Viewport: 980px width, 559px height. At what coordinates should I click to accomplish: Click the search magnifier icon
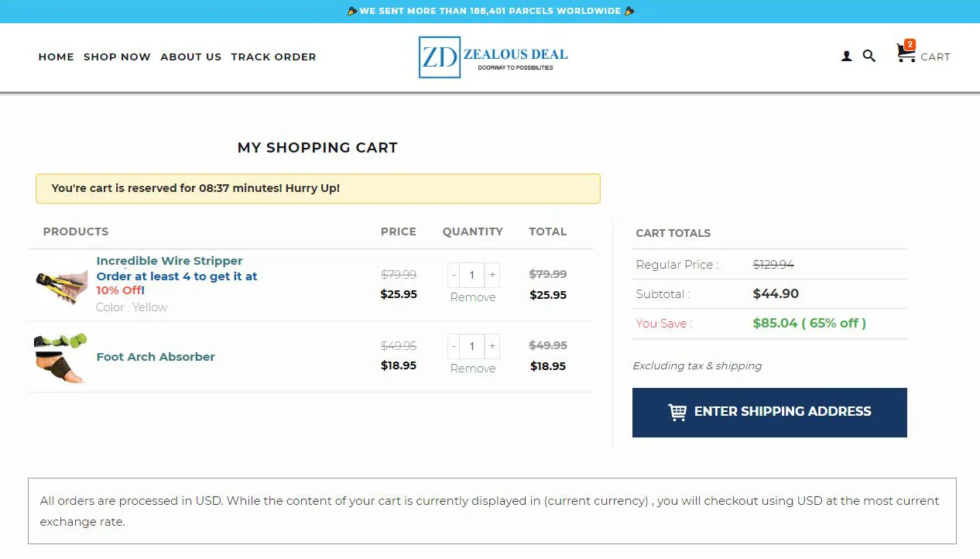869,56
